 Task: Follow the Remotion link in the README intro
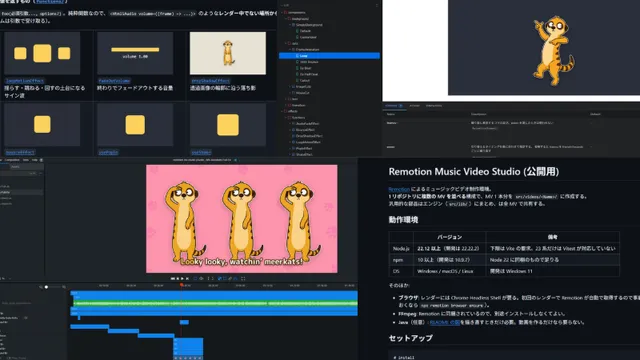click(x=399, y=189)
